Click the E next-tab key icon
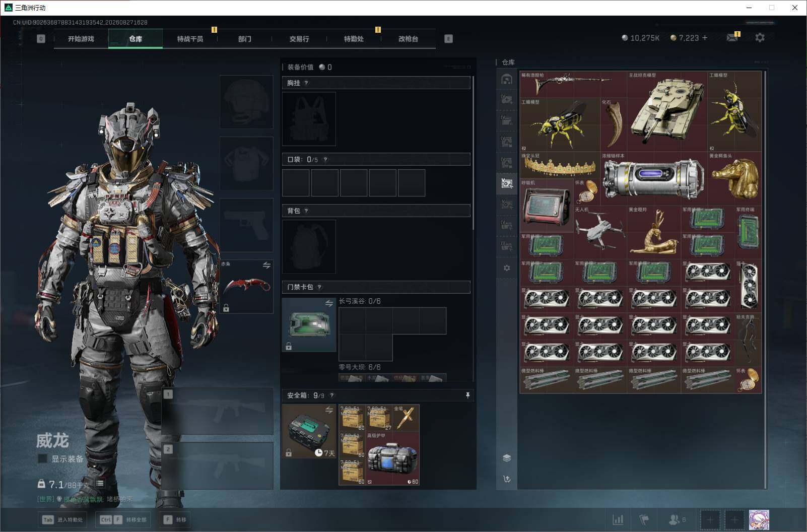Viewport: 807px width, 532px height. [448, 39]
